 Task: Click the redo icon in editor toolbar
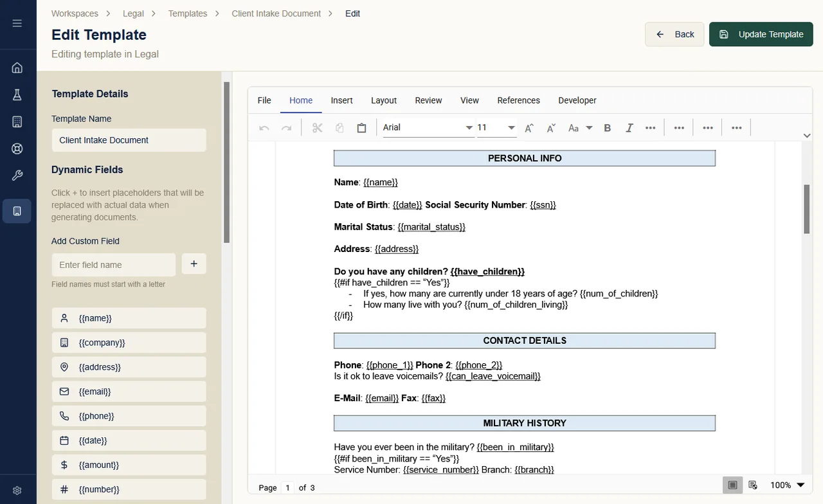[287, 128]
